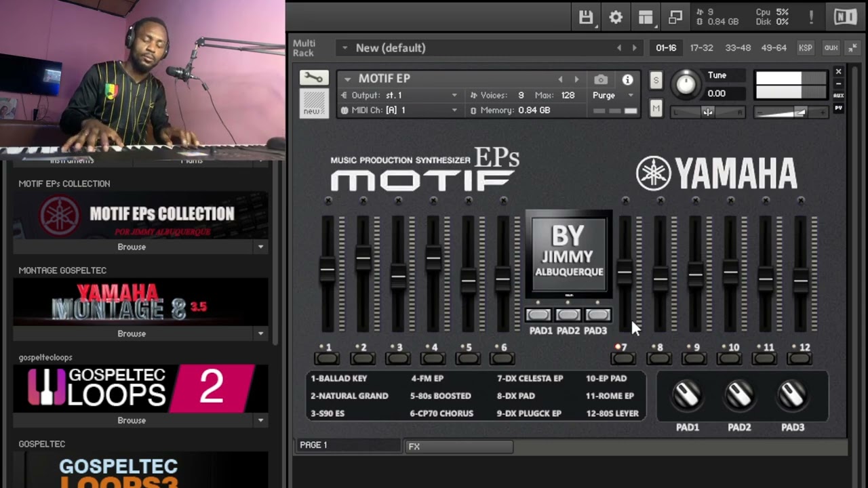
Task: Click the instrument header AUX mini button
Action: pos(839,96)
